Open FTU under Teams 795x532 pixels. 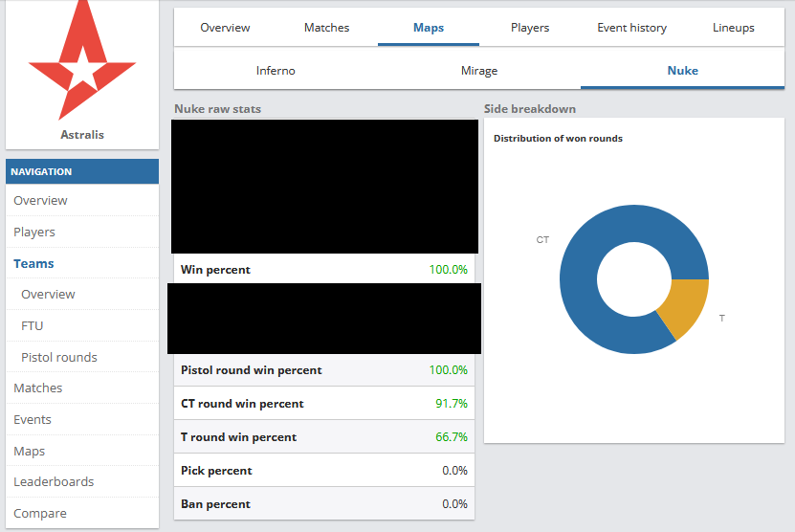point(33,326)
